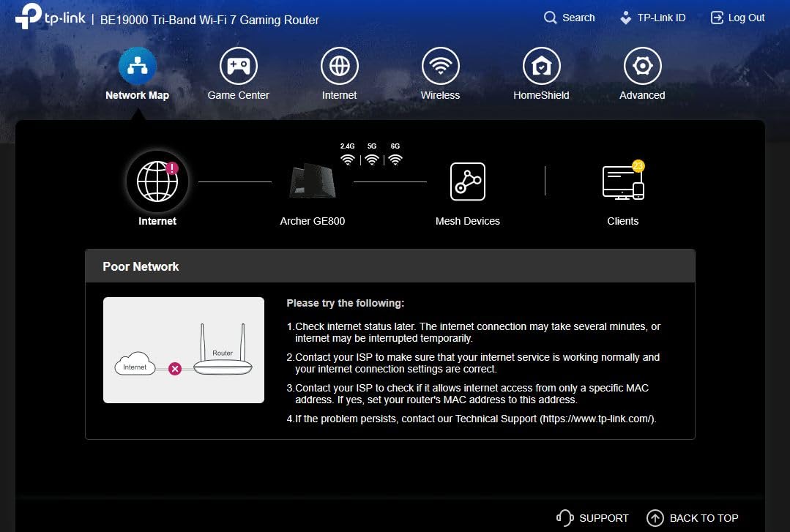This screenshot has width=790, height=532.
Task: Click the Search text link
Action: [x=578, y=18]
